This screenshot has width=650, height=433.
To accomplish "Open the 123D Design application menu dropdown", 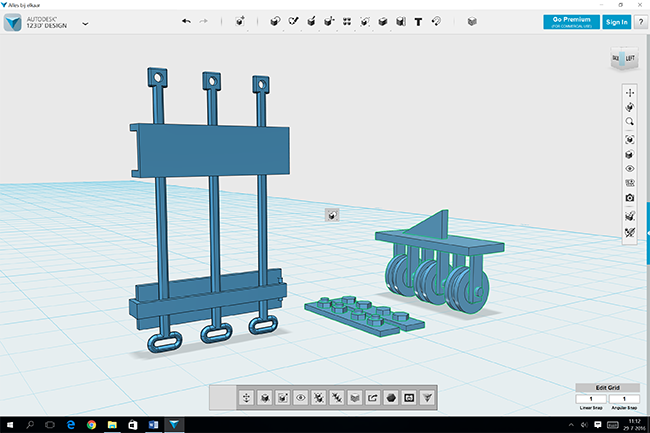I will pos(85,22).
